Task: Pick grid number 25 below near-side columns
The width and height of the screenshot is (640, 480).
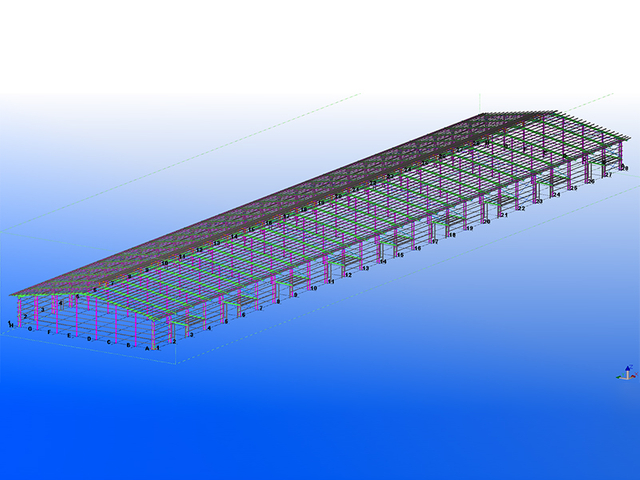Action: click(x=574, y=188)
